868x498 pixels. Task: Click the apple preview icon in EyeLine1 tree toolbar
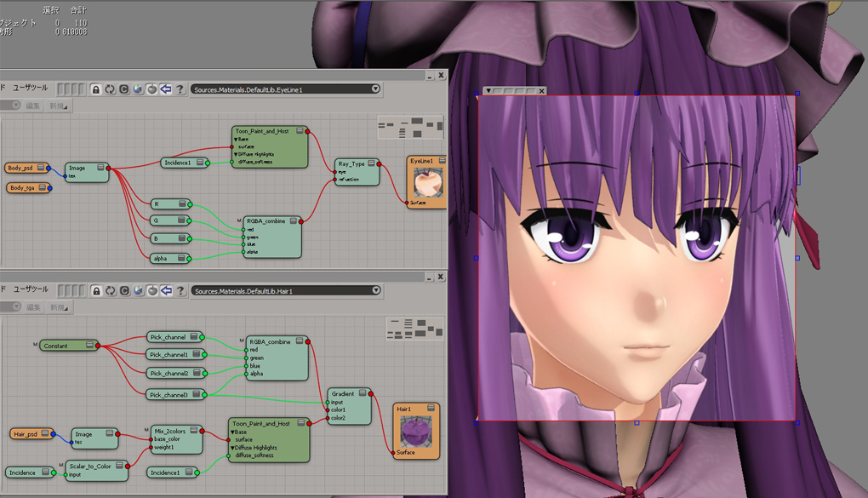151,89
